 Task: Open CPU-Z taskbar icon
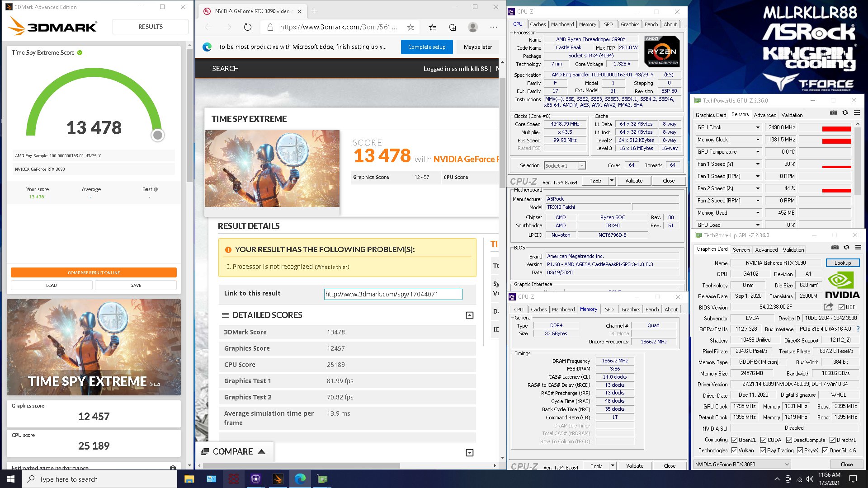click(256, 479)
